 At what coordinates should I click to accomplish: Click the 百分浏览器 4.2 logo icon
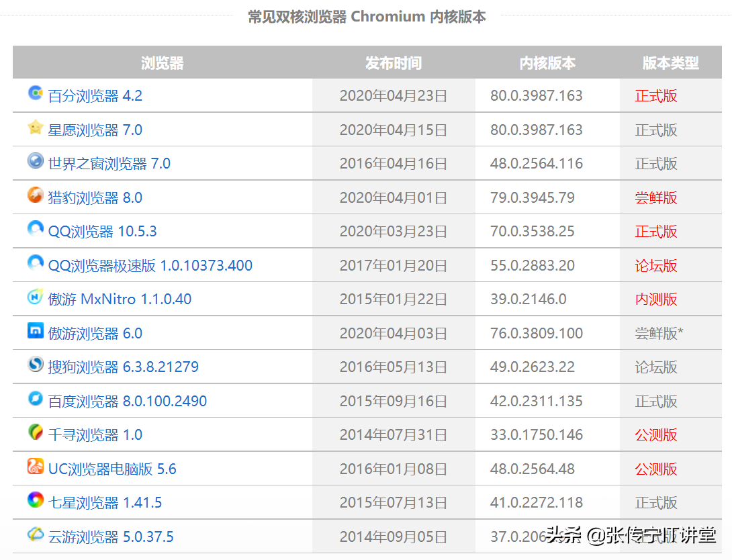[x=36, y=93]
